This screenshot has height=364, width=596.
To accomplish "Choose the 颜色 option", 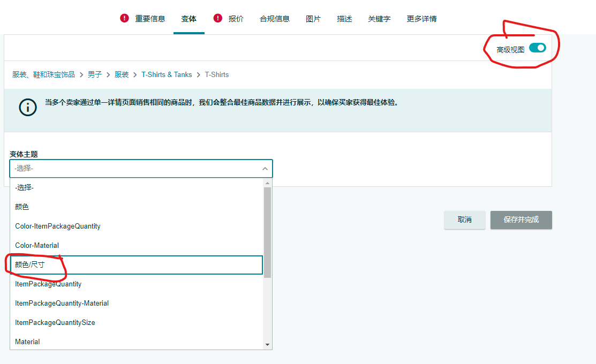I will tap(137, 207).
